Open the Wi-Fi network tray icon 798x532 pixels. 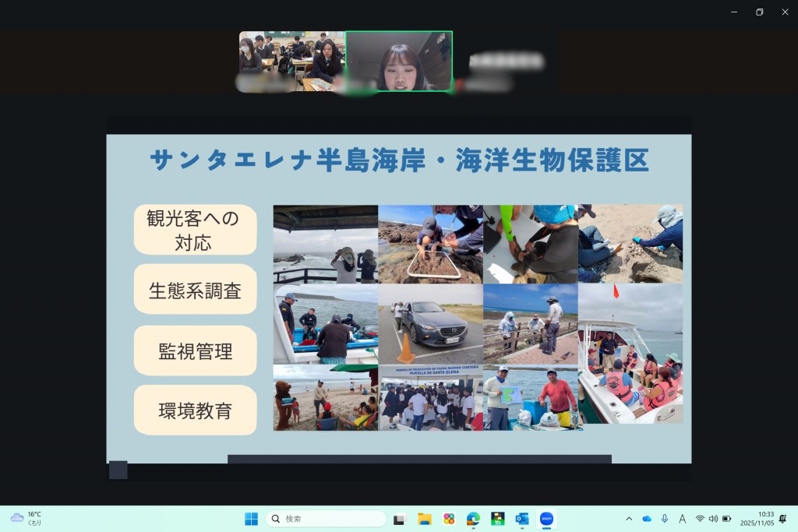pos(700,518)
